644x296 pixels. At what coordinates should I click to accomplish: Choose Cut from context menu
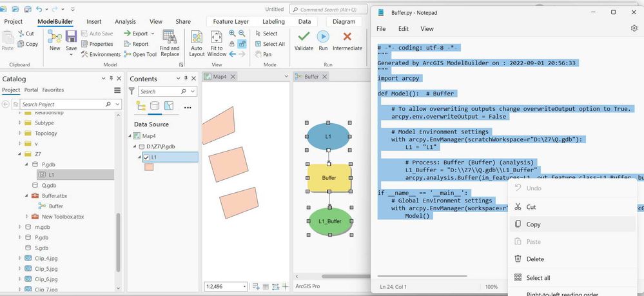[572, 207]
